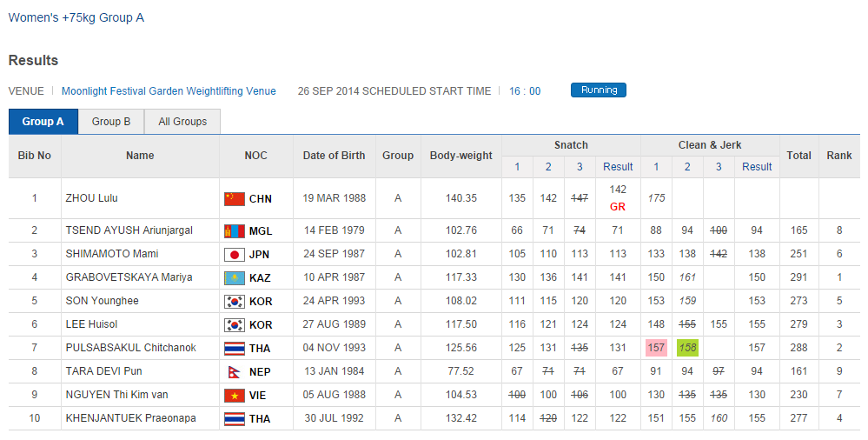Image resolution: width=868 pixels, height=440 pixels.
Task: Click the Body-weight column header
Action: click(461, 156)
